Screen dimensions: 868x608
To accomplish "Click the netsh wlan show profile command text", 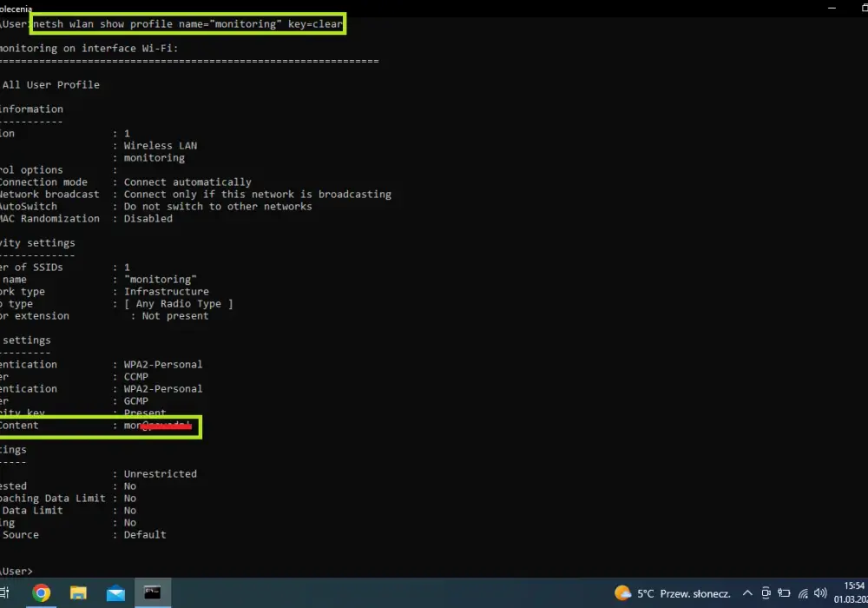I will pyautogui.click(x=187, y=24).
